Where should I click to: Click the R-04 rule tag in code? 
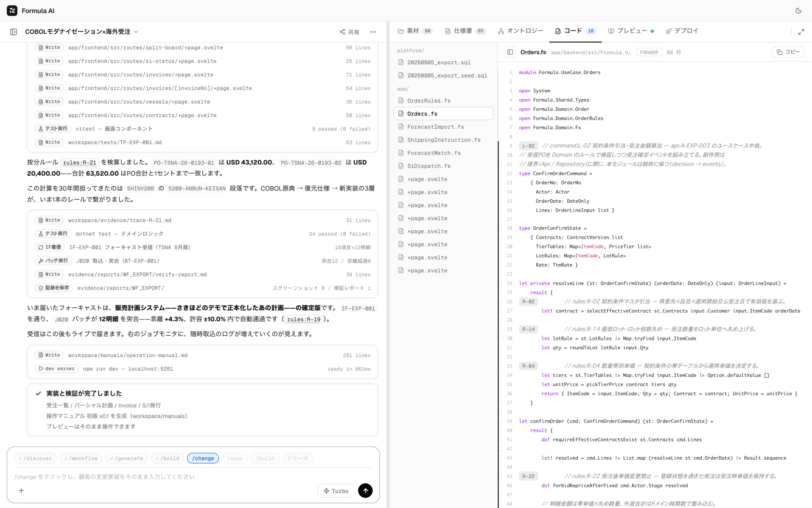[528, 366]
